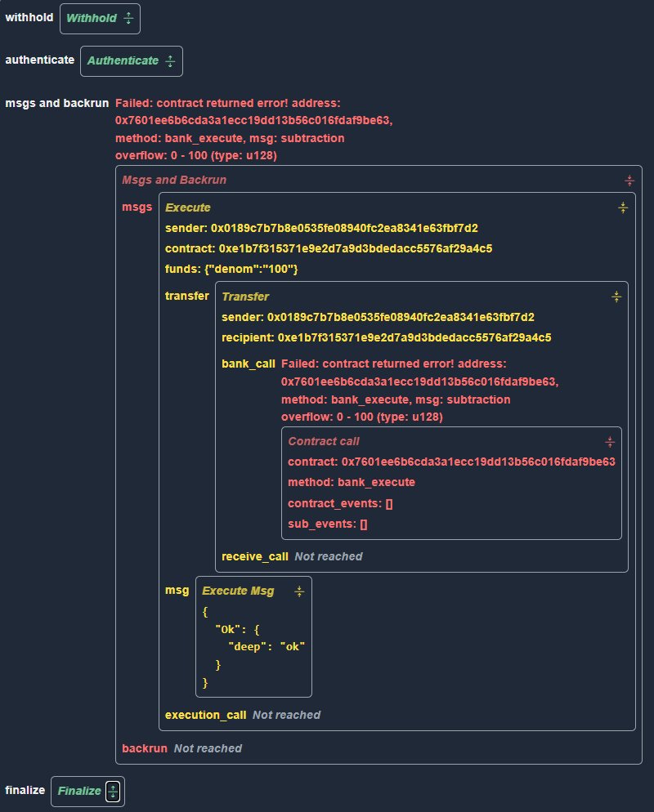Click the msgs and backrun field label
Screen dimensions: 654x812
pos(57,103)
